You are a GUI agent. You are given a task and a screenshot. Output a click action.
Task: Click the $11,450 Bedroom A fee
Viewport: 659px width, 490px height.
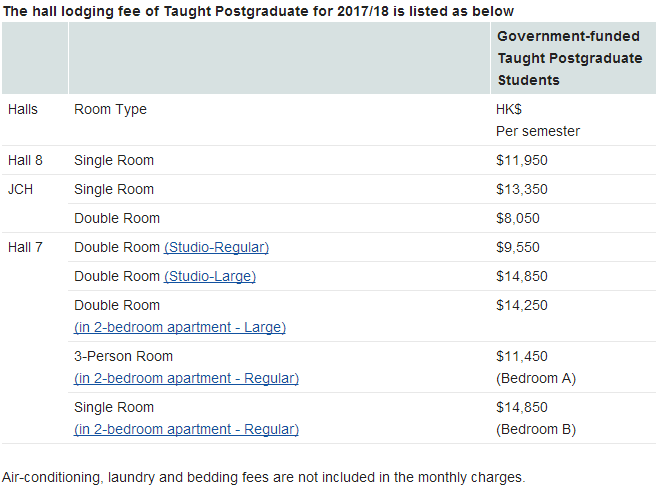click(522, 356)
